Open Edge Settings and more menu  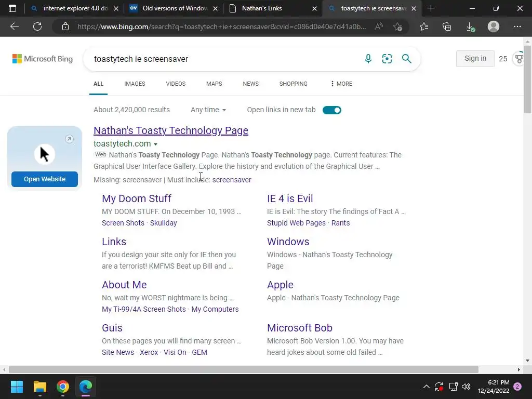[x=517, y=26]
